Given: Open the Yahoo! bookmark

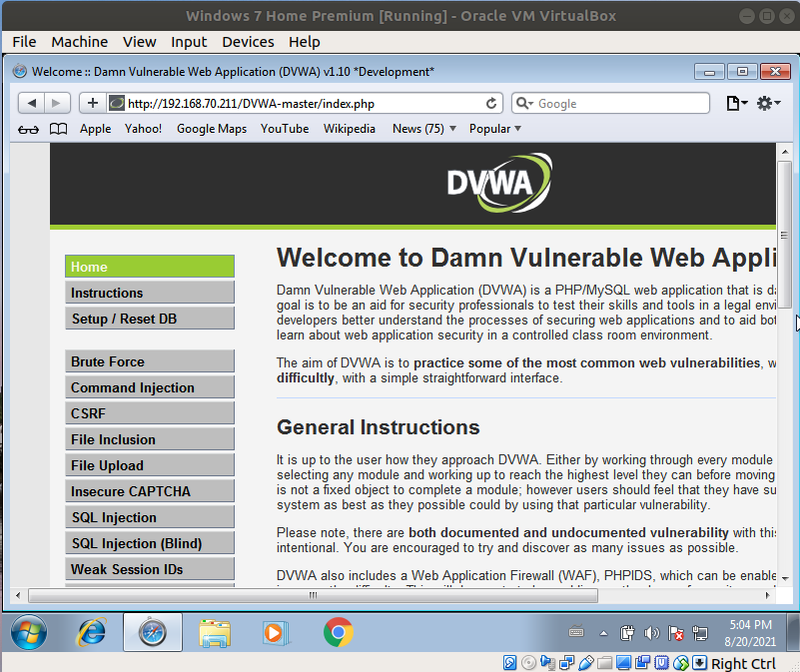Looking at the screenshot, I should 144,129.
